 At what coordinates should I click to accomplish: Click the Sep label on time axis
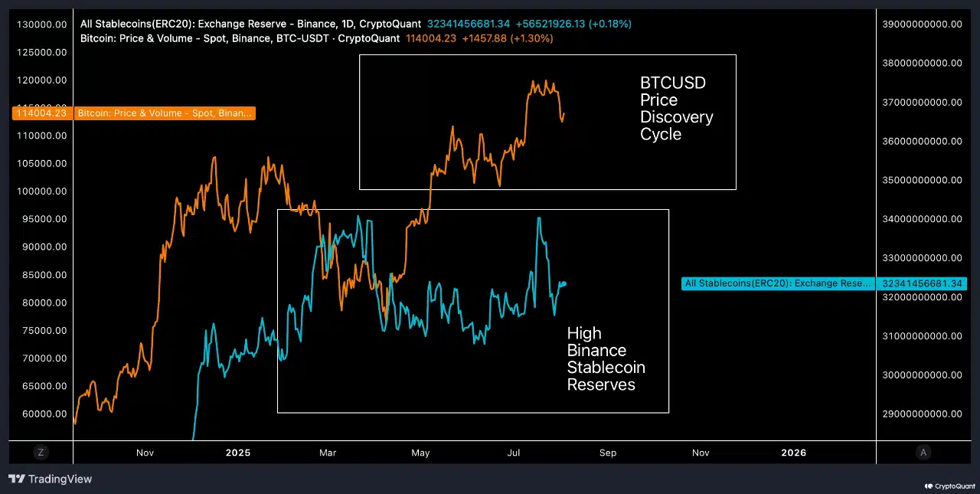point(607,453)
